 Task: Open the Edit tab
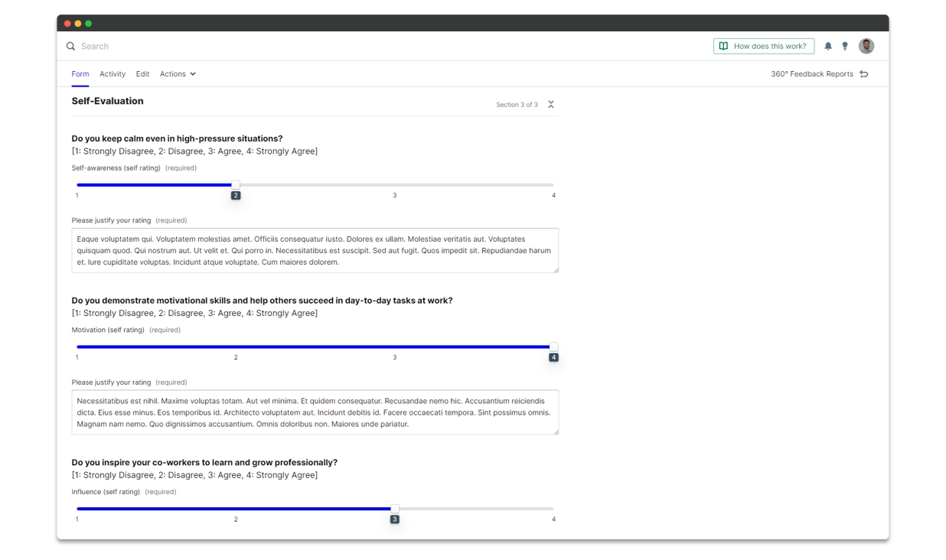tap(142, 73)
